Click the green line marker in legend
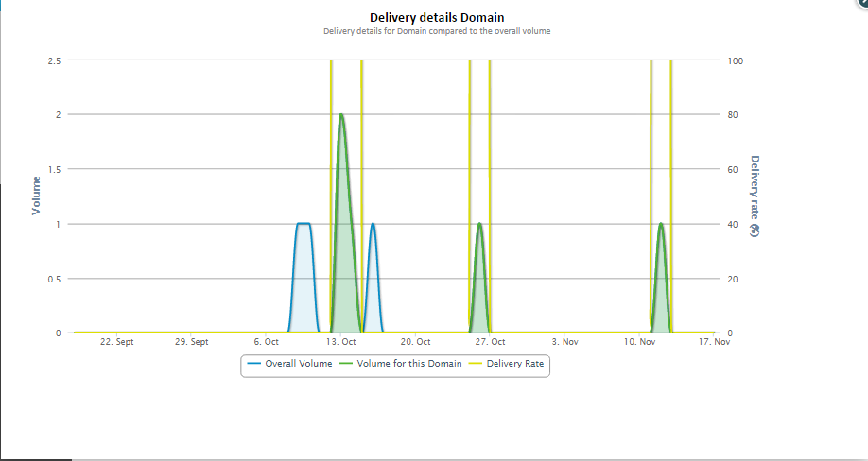The width and height of the screenshot is (868, 461). pos(345,364)
